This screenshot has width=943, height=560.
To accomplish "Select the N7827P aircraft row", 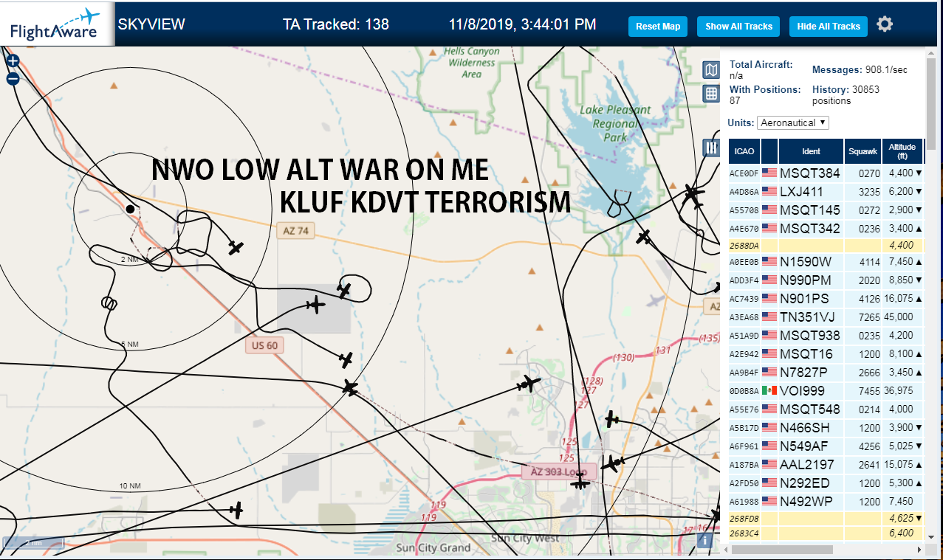I will click(x=826, y=372).
